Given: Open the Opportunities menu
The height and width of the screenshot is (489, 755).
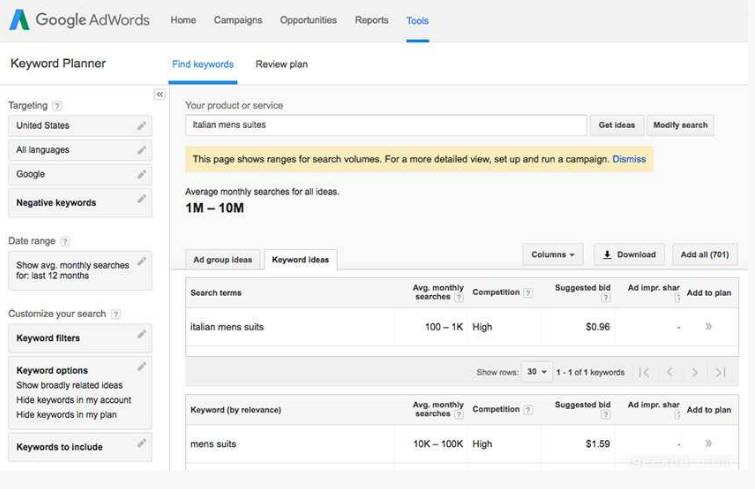Looking at the screenshot, I should point(308,20).
